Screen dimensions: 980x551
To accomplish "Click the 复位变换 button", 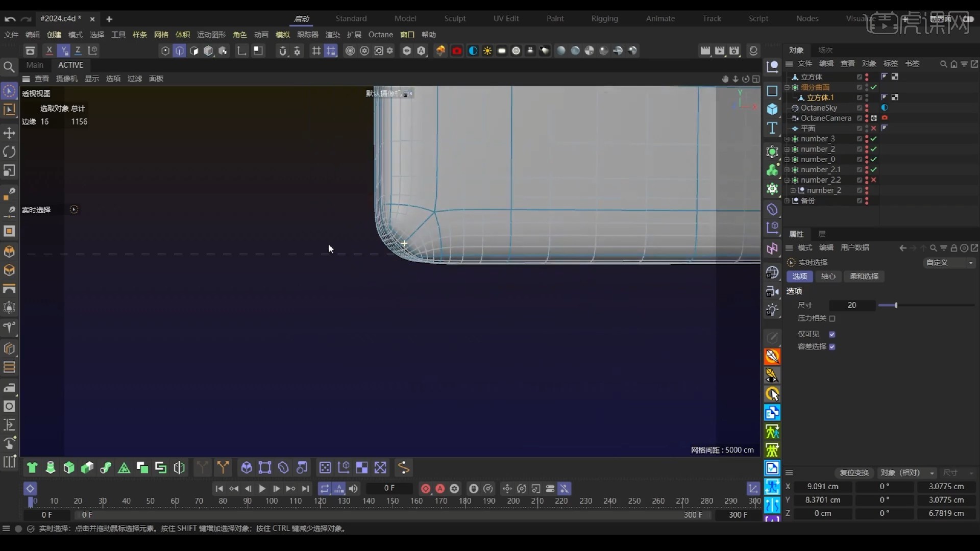I will 854,473.
